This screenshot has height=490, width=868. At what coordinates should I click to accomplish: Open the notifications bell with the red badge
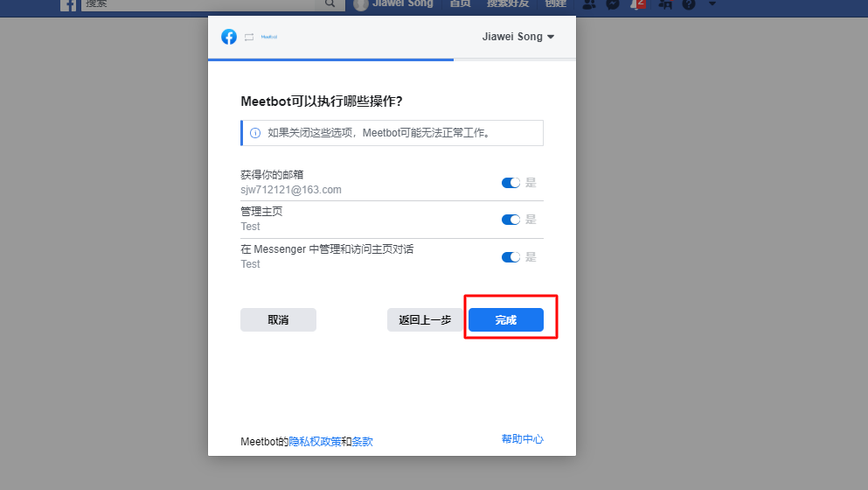click(638, 3)
